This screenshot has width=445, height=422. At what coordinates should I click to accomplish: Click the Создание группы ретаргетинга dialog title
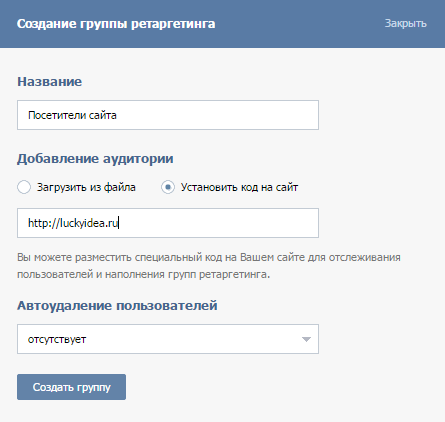[116, 24]
